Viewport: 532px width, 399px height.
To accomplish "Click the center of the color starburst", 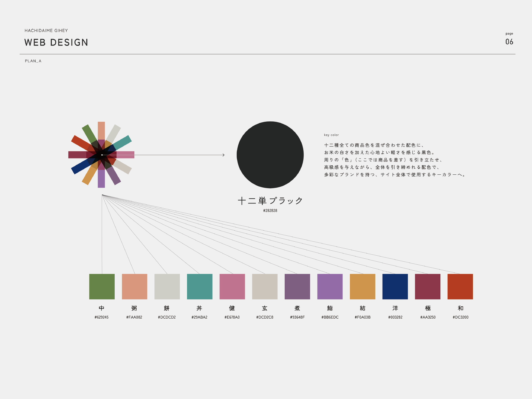I will [x=102, y=155].
